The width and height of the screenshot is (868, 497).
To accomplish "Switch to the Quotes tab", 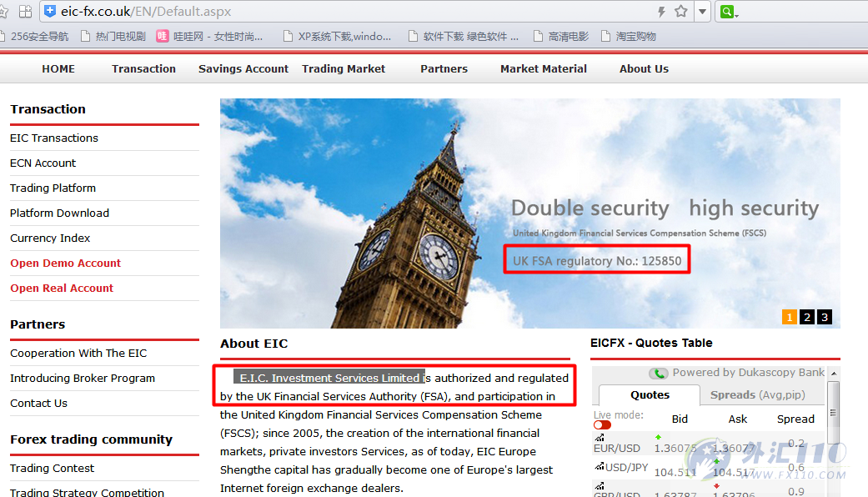I will (650, 395).
